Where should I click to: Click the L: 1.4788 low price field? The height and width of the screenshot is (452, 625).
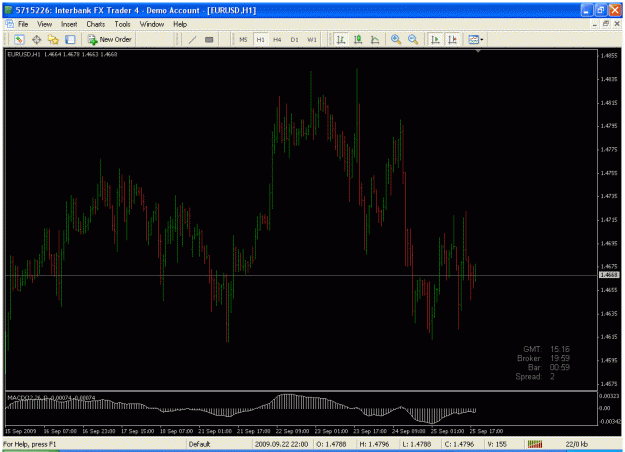tap(417, 444)
